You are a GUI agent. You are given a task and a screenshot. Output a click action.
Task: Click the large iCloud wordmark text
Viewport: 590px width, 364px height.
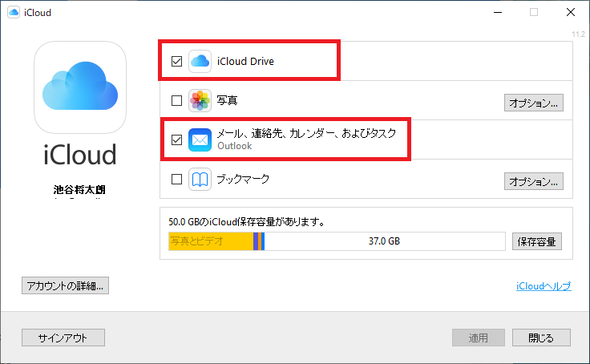tap(80, 154)
